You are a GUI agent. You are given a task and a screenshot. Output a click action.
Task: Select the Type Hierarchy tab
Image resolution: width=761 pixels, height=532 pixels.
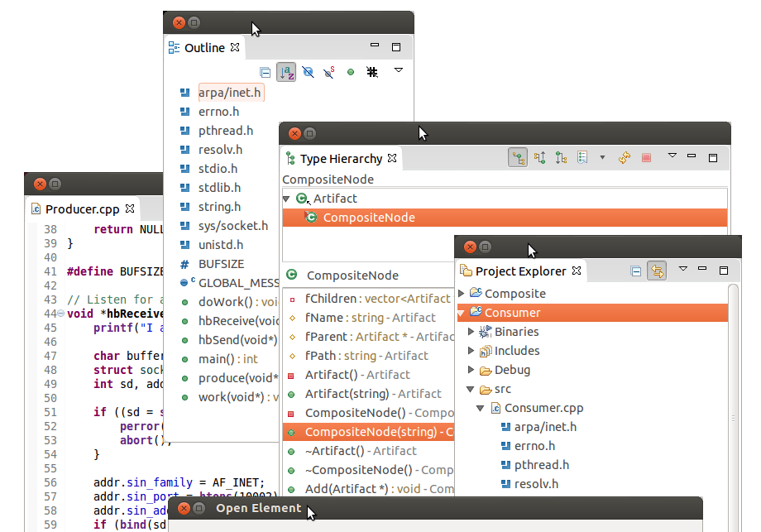coord(341,159)
